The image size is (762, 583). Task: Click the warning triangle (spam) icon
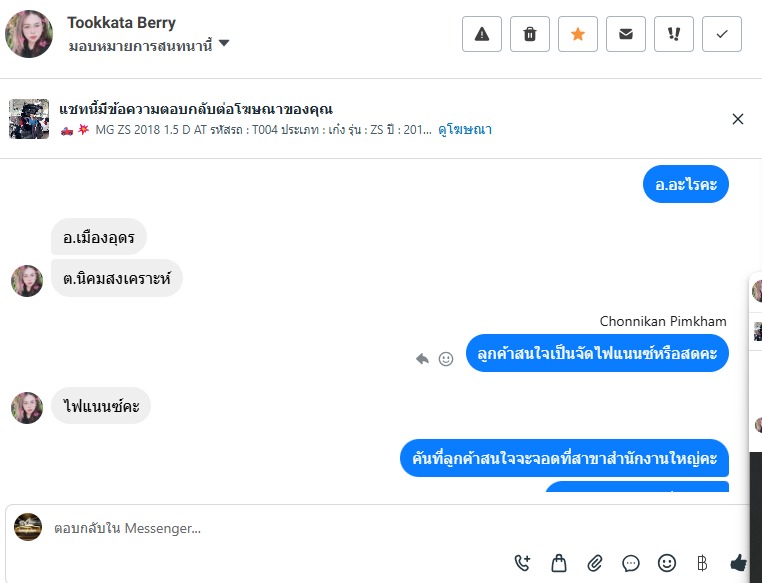(482, 34)
